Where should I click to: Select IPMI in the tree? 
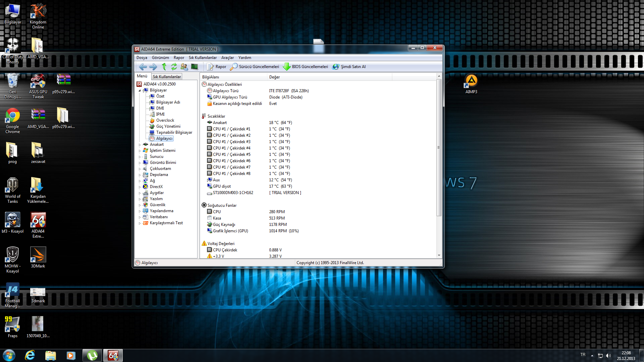pyautogui.click(x=160, y=114)
